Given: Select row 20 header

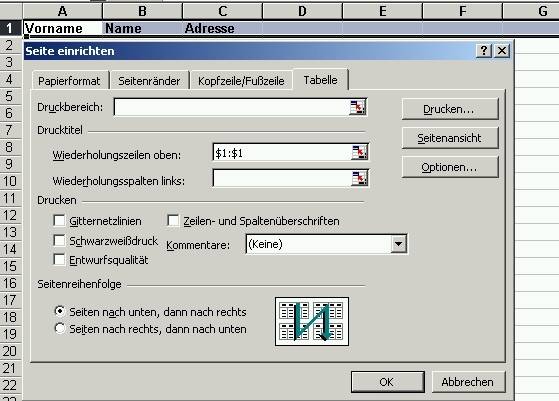Looking at the screenshot, I should [x=11, y=351].
